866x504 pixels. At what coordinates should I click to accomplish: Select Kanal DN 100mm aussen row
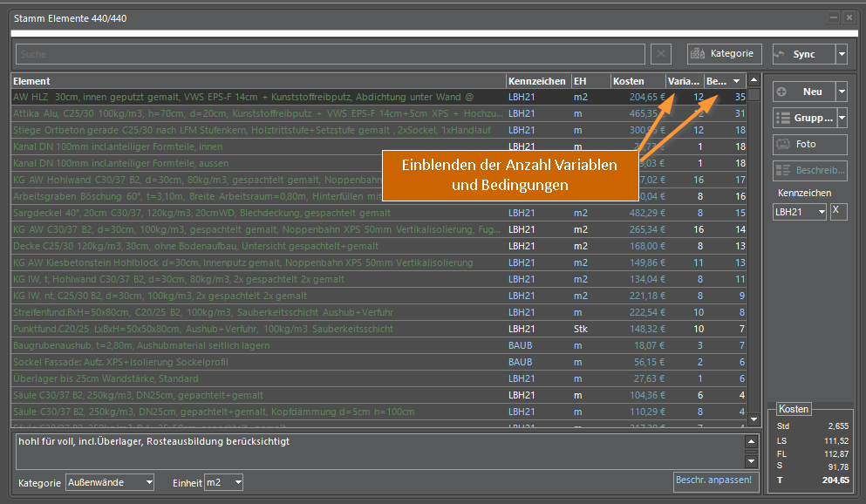coord(378,163)
